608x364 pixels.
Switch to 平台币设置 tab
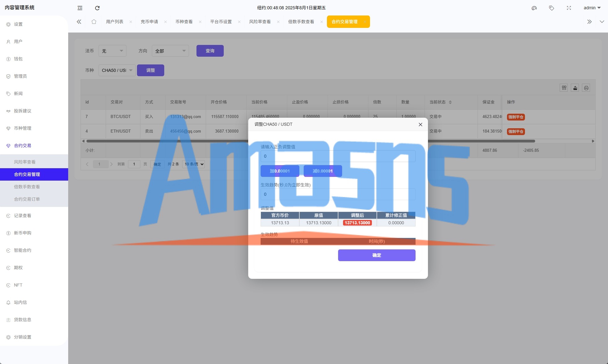pos(221,22)
